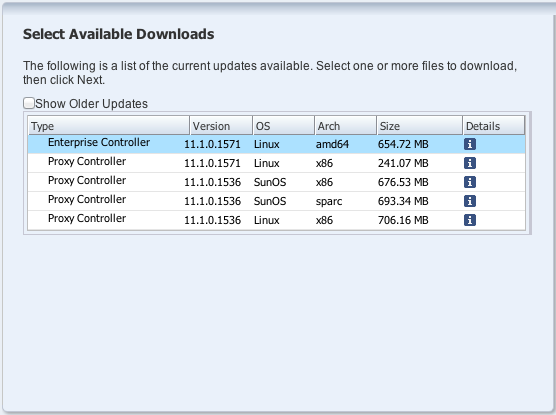Open details icon for the 706.16 MB download
The width and height of the screenshot is (556, 415).
click(x=469, y=220)
